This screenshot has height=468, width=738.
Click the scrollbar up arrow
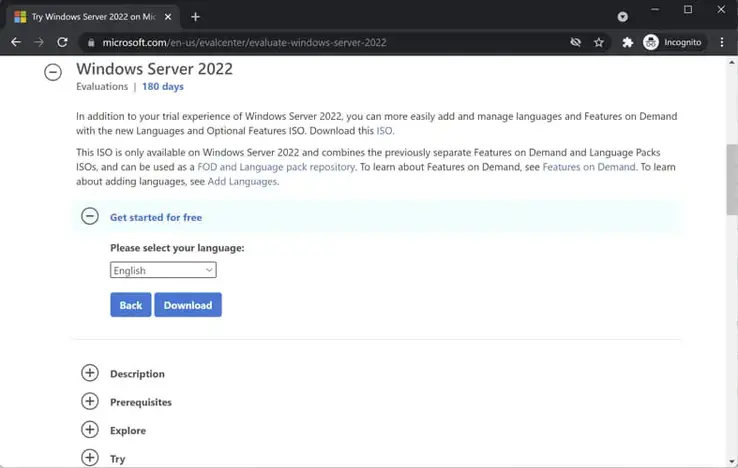coord(732,62)
